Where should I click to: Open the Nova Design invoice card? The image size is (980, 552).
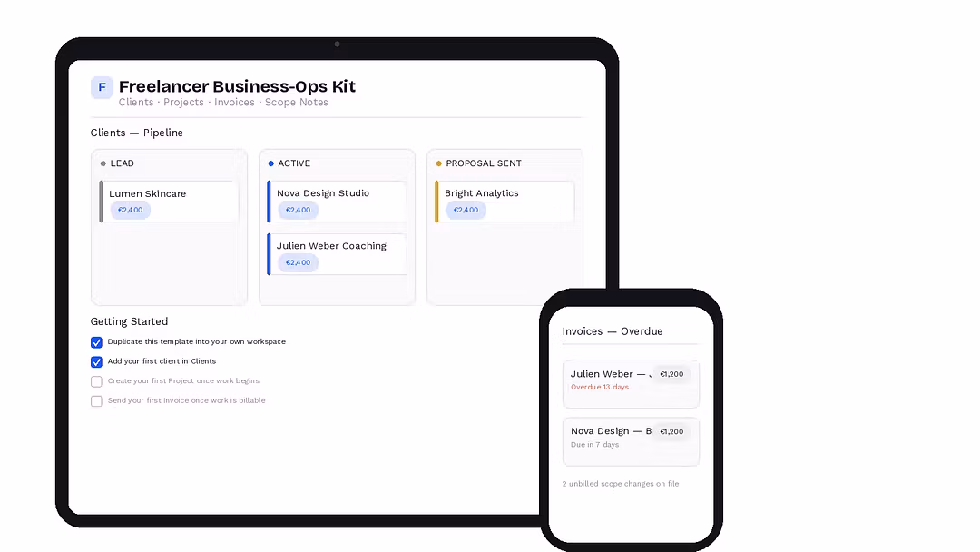coord(631,441)
